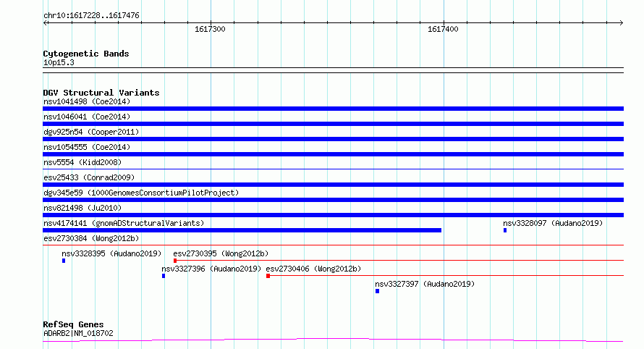Click the Cytogenetic Bands track heading

click(86, 54)
